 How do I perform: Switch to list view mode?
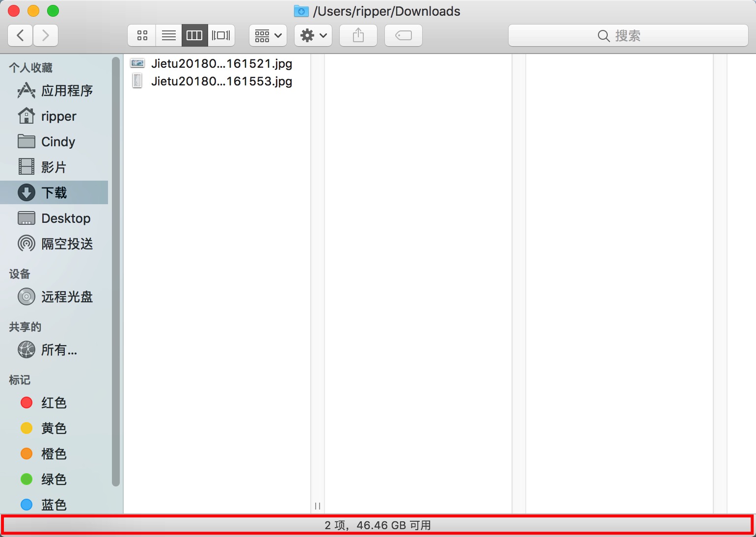click(168, 35)
